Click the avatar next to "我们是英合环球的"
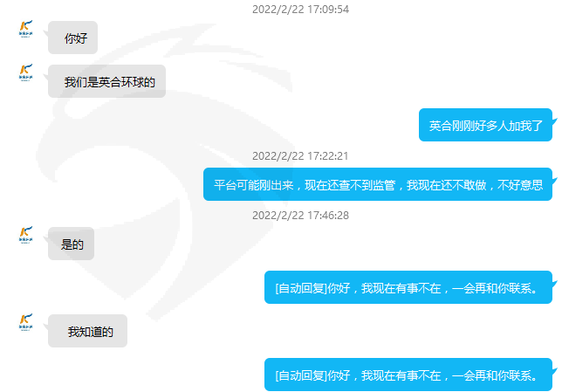 [26, 72]
